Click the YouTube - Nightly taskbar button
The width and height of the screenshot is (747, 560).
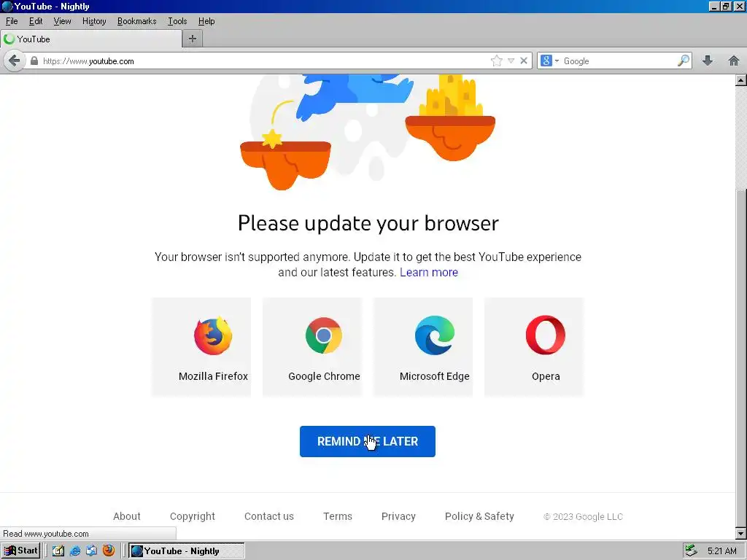(187, 551)
